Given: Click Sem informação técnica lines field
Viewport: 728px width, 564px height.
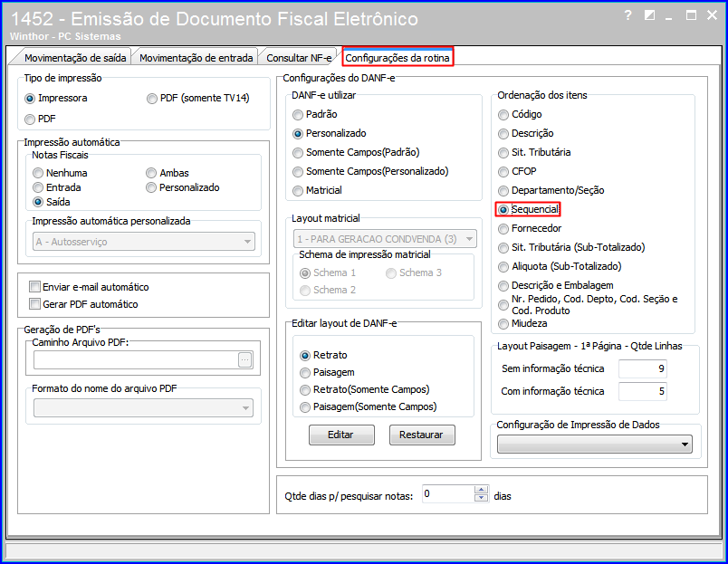Looking at the screenshot, I should pyautogui.click(x=643, y=368).
